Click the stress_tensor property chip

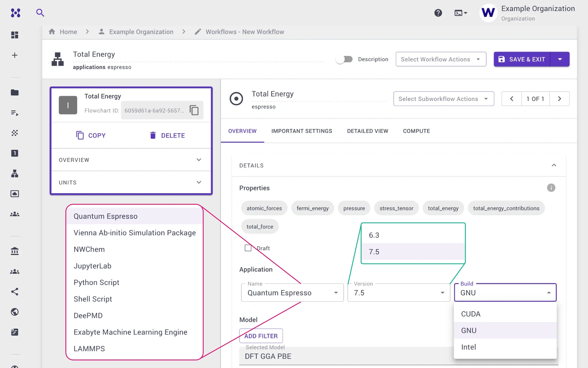[397, 208]
